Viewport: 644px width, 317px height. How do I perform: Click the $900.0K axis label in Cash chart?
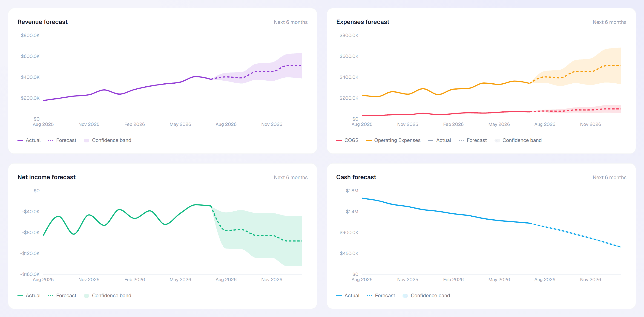(349, 233)
